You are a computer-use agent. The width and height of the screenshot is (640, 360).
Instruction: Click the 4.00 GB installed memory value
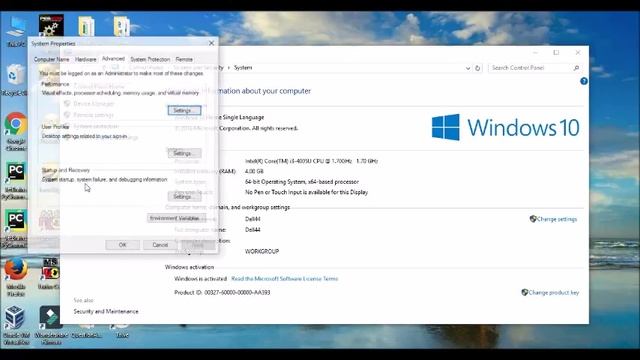(254, 171)
